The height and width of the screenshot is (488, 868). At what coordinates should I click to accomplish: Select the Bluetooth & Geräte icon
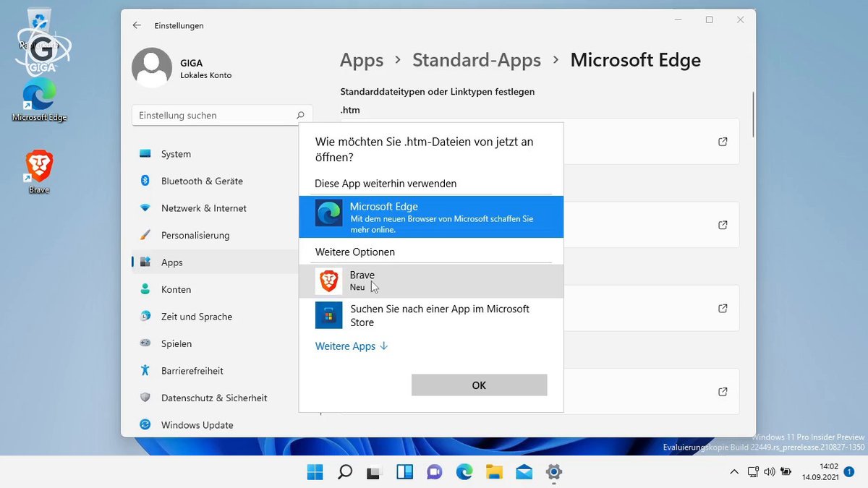145,181
